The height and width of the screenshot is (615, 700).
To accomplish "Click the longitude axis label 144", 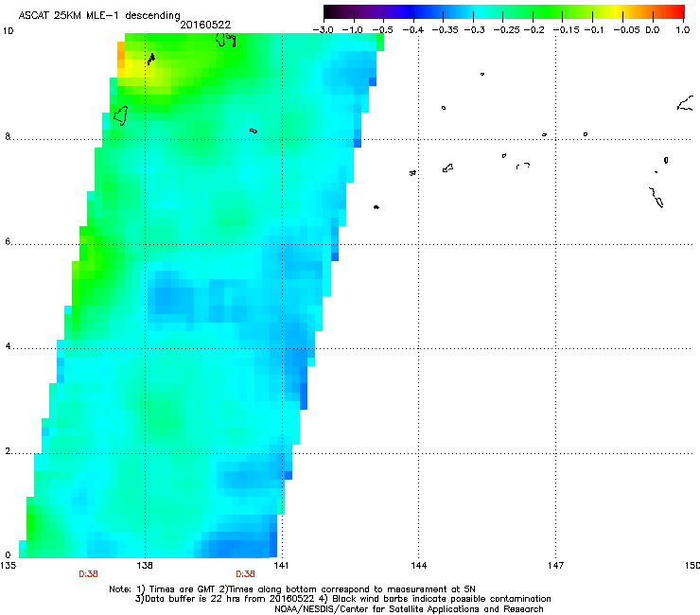I will (419, 566).
